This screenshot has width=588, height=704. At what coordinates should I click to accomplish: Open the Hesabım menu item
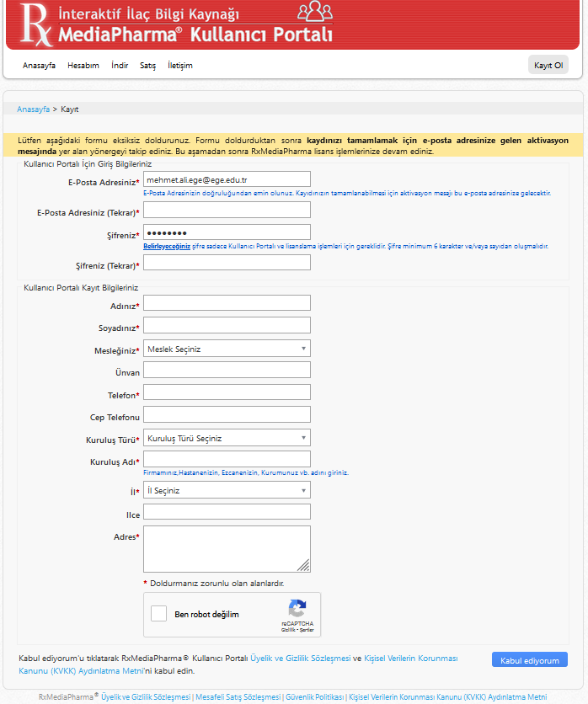click(x=83, y=66)
